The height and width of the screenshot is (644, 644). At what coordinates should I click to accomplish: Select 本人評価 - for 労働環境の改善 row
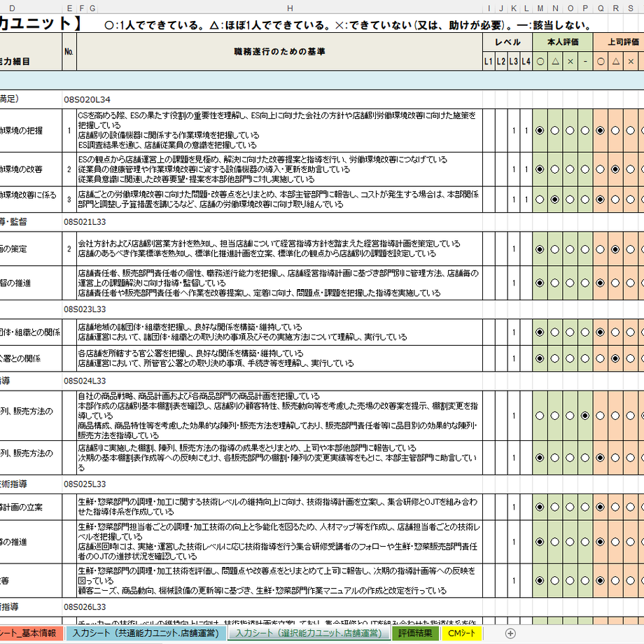(x=585, y=169)
